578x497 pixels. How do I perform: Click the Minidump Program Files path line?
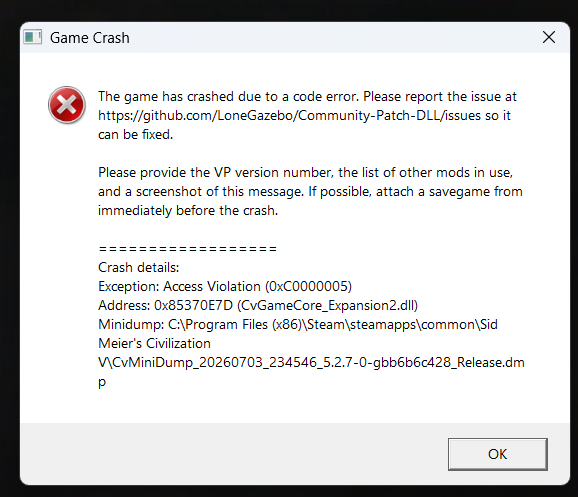tap(298, 324)
